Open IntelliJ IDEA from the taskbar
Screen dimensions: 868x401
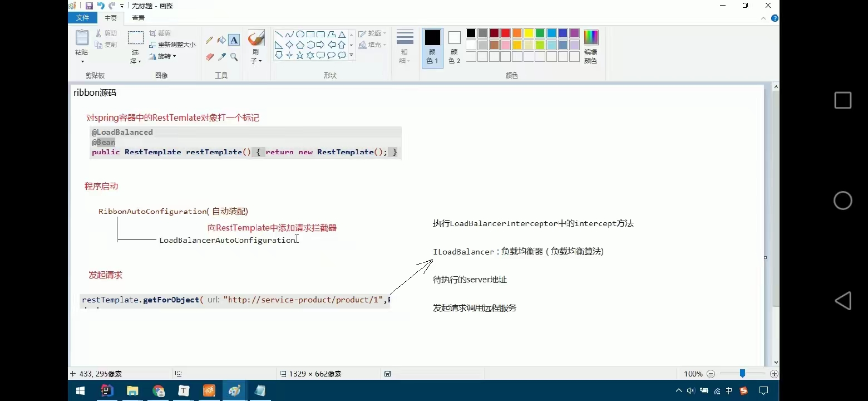pyautogui.click(x=107, y=391)
